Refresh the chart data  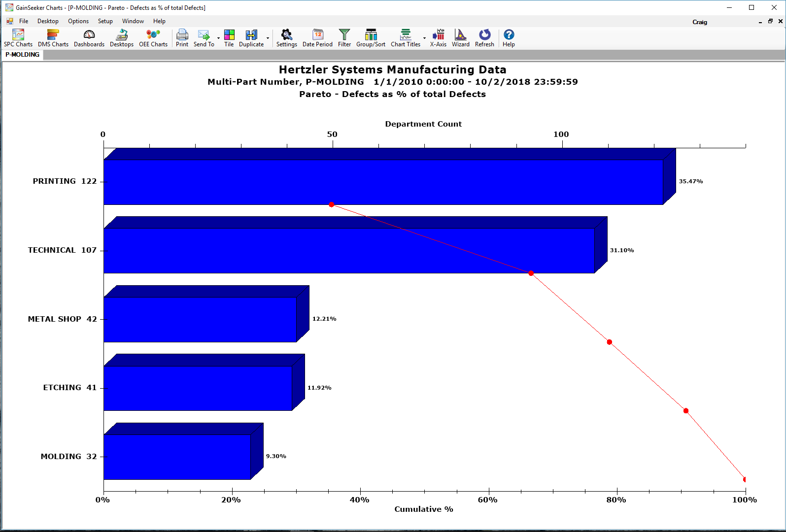[x=484, y=38]
